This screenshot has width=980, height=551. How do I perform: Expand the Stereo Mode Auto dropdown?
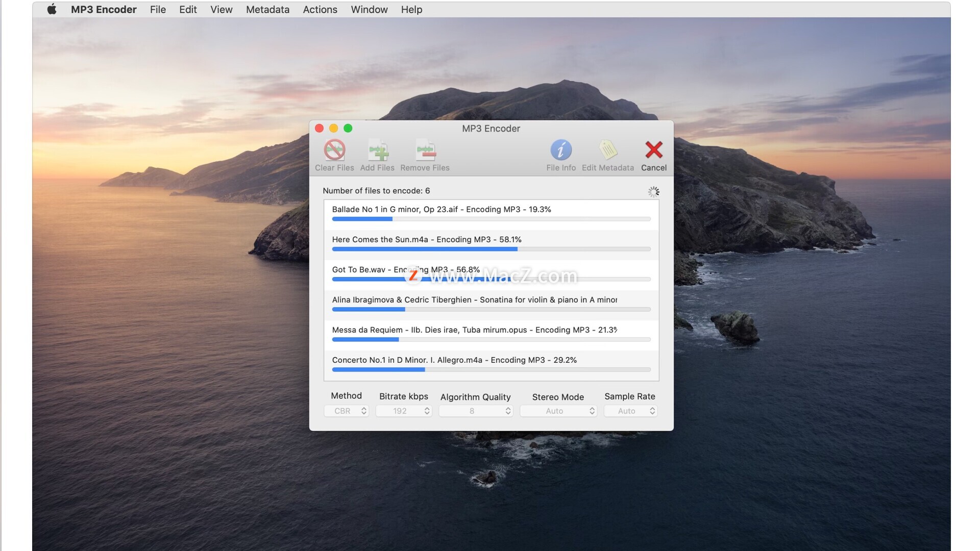point(558,411)
